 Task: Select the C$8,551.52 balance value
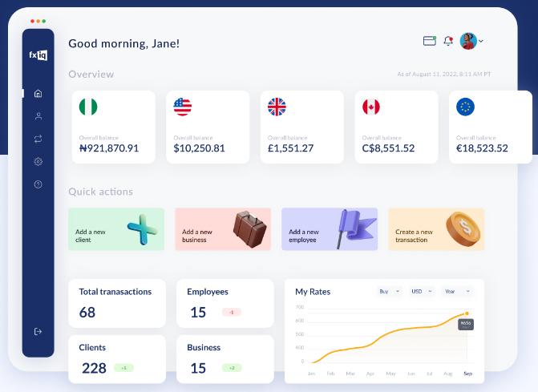coord(388,148)
